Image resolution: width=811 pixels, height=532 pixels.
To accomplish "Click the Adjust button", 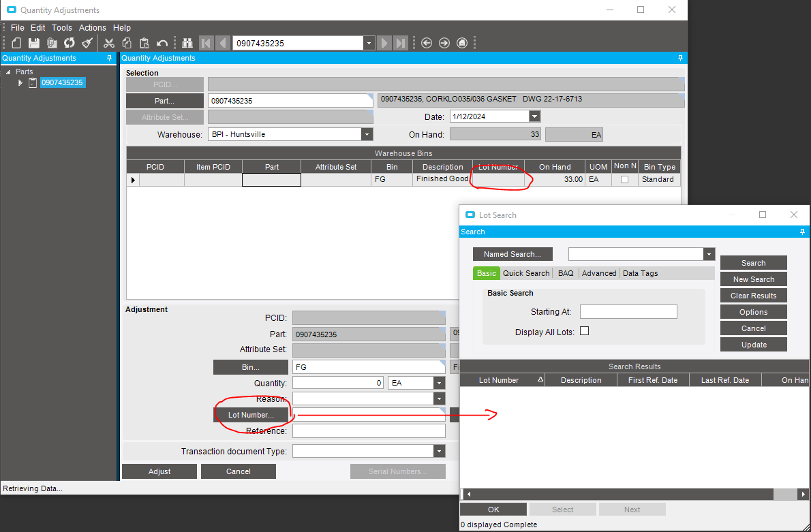I will coord(159,471).
